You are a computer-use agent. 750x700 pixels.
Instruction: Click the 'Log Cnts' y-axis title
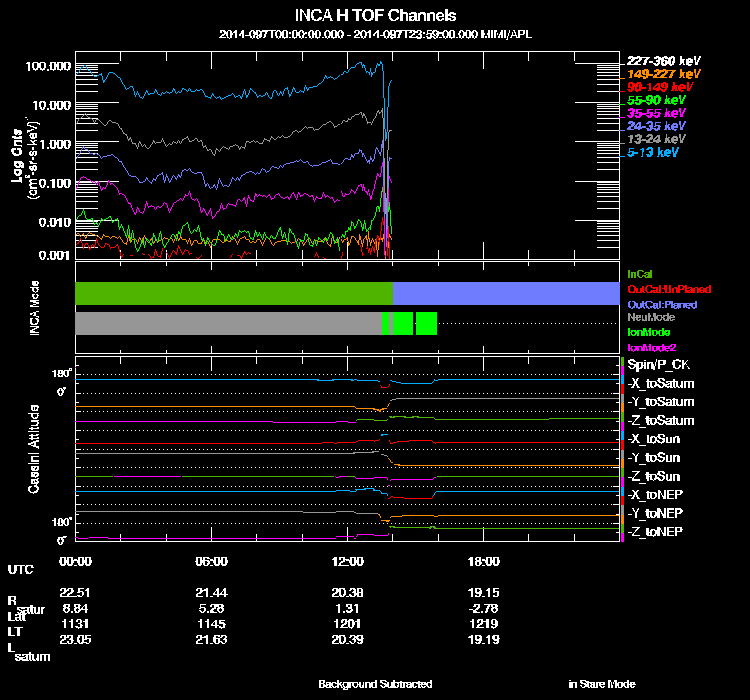click(17, 156)
